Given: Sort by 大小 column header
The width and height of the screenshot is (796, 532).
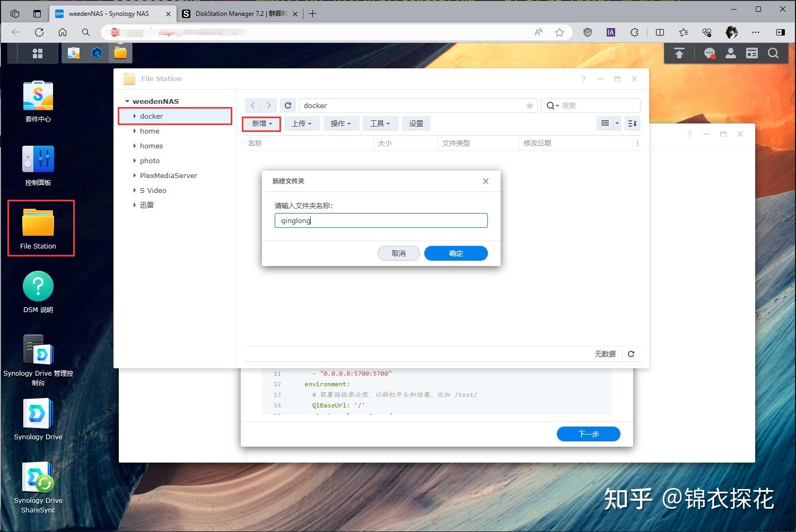Looking at the screenshot, I should pyautogui.click(x=406, y=143).
